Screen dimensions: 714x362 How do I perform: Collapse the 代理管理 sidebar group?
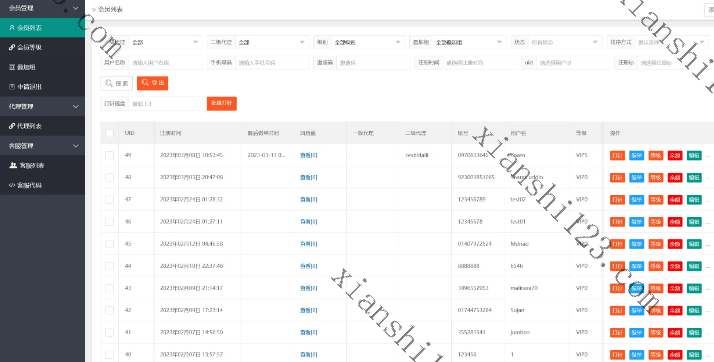click(42, 107)
